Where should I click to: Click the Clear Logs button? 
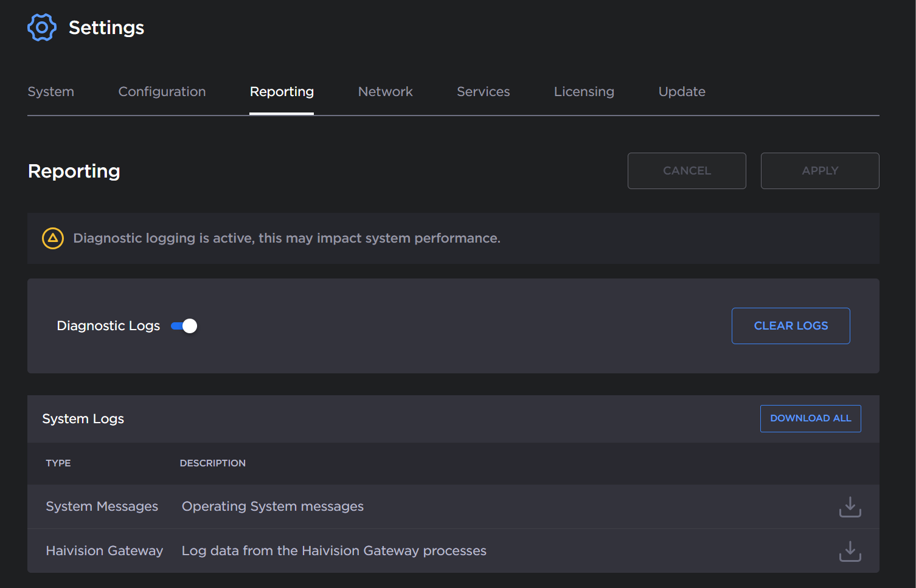point(790,326)
